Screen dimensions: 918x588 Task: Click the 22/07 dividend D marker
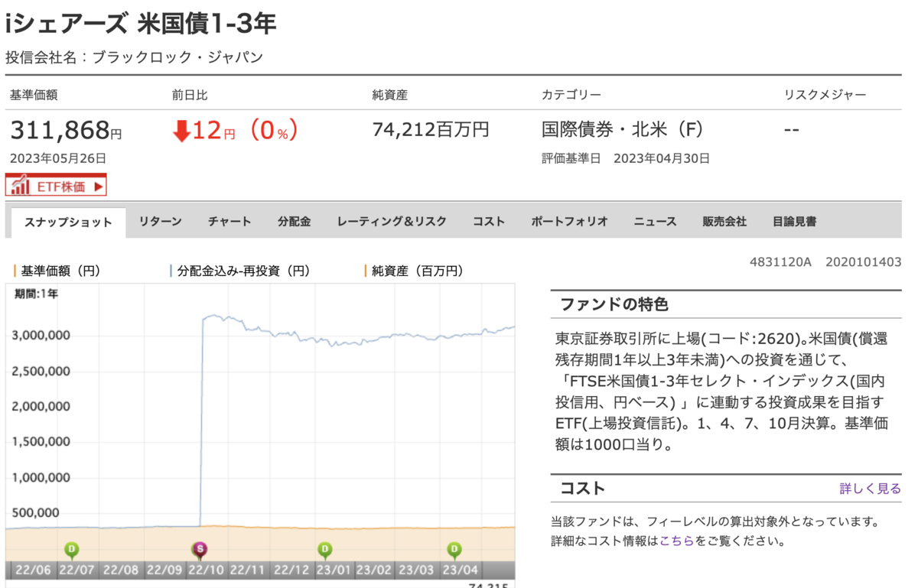coord(71,549)
